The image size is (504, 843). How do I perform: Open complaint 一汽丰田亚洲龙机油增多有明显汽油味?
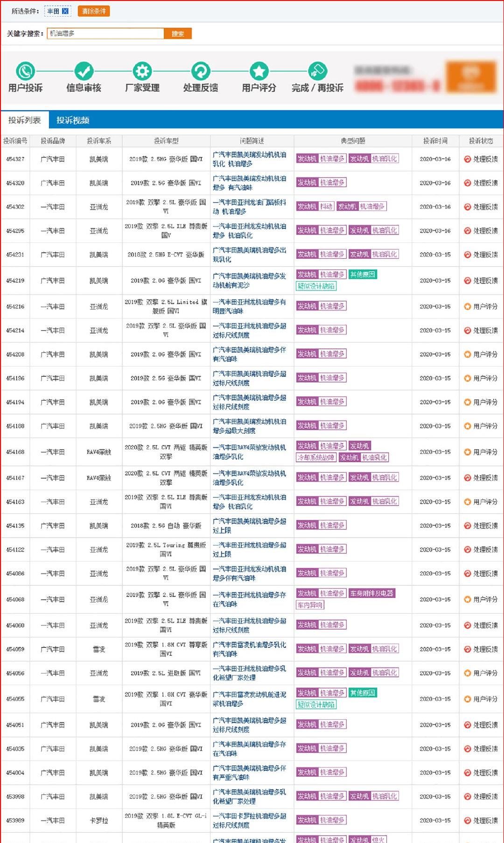(x=250, y=306)
